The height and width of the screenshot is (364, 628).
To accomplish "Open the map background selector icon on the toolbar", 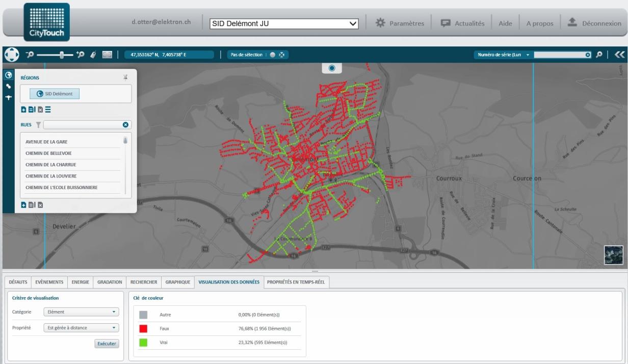I will click(106, 54).
